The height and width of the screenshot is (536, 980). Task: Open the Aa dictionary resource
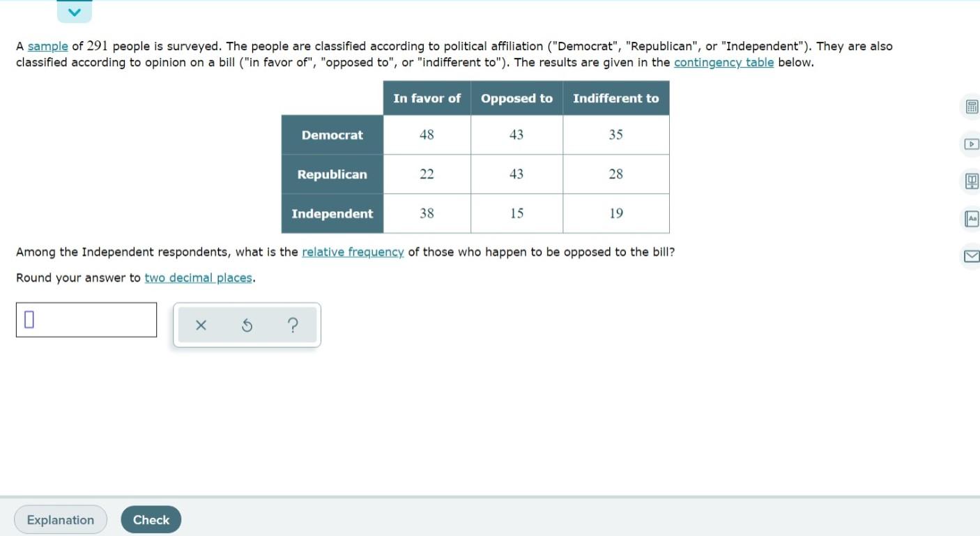click(972, 218)
